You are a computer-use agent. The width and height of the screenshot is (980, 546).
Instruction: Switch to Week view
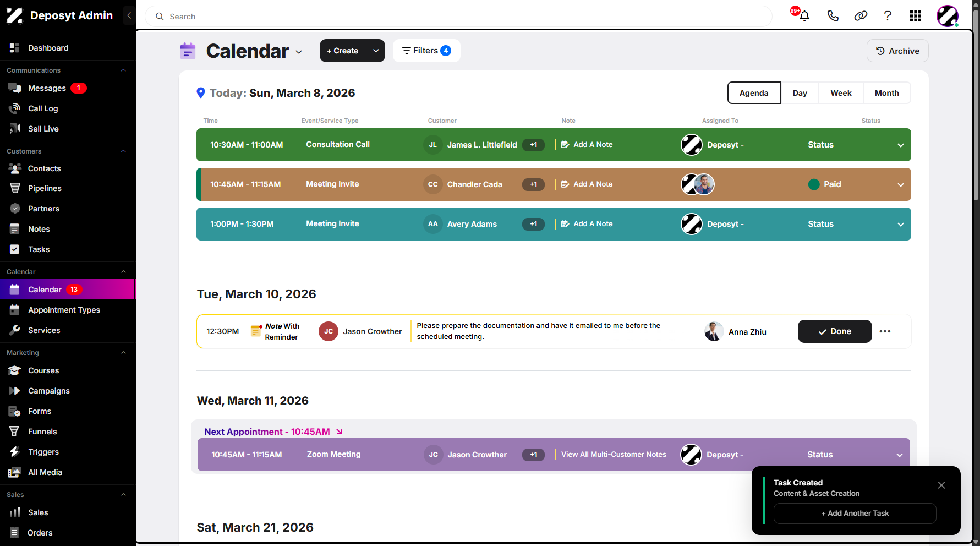pos(841,93)
